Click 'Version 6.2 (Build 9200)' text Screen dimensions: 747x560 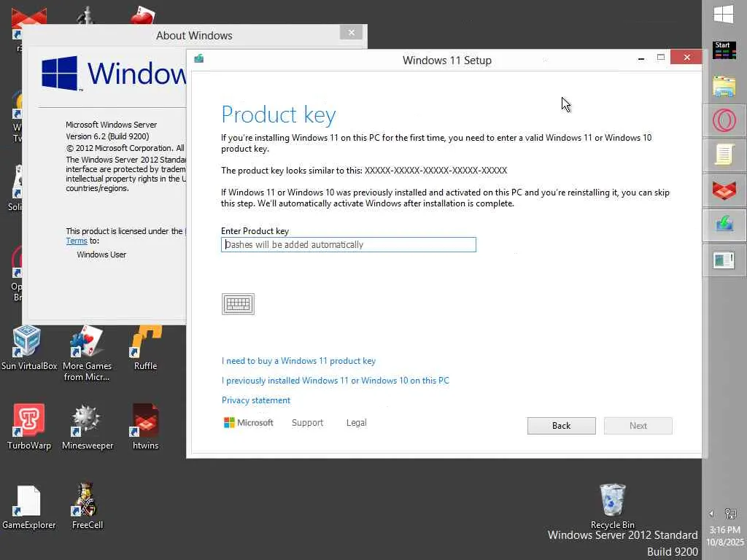pyautogui.click(x=107, y=136)
